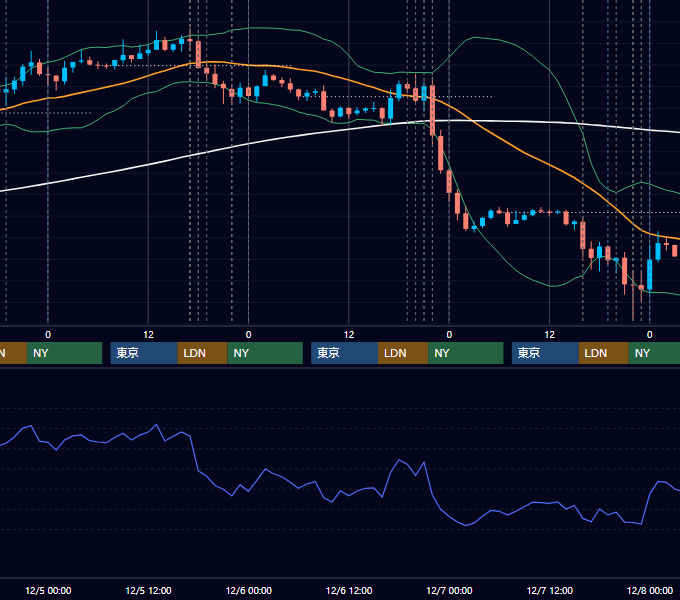The image size is (680, 600).
Task: Click the 12/5 12:00 time axis label
Action: click(148, 590)
